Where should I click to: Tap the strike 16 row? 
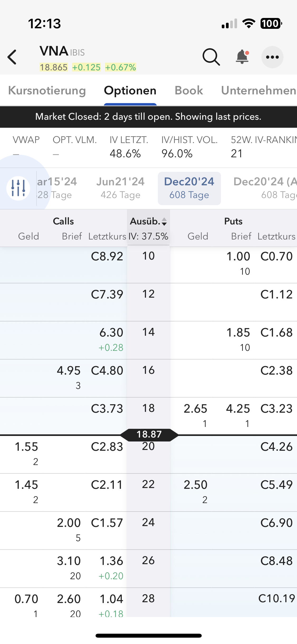point(148,370)
